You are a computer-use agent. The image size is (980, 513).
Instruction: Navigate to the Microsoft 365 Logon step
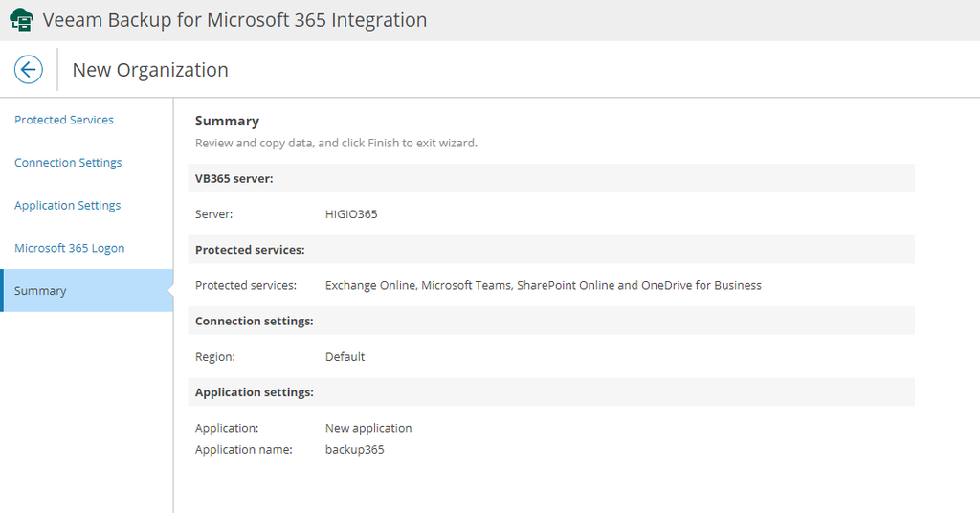[70, 248]
